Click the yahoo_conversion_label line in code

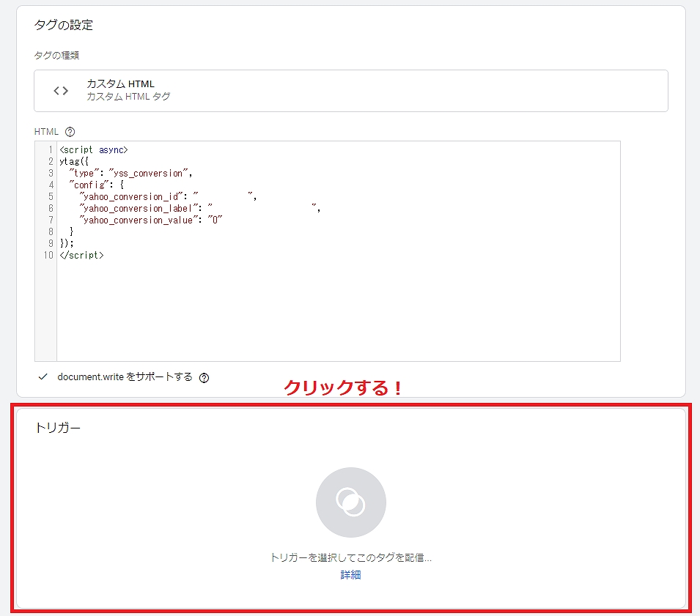coord(200,208)
